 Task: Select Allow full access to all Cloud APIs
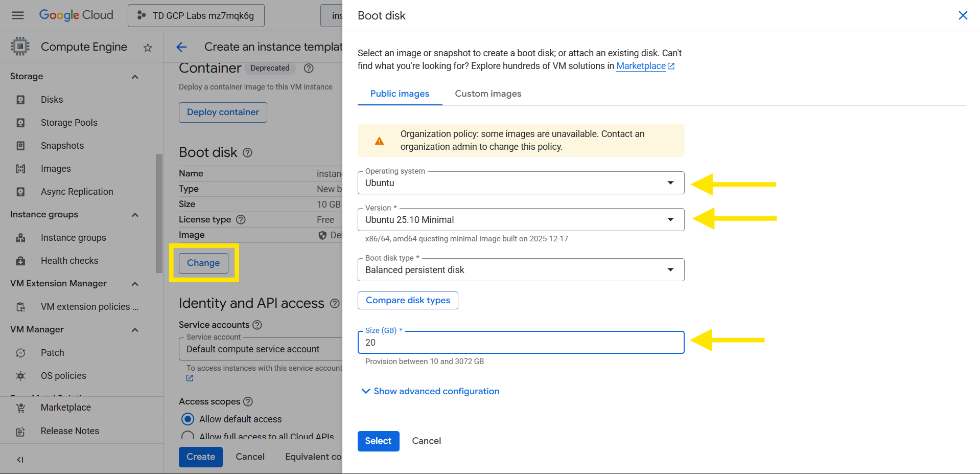pyautogui.click(x=188, y=436)
